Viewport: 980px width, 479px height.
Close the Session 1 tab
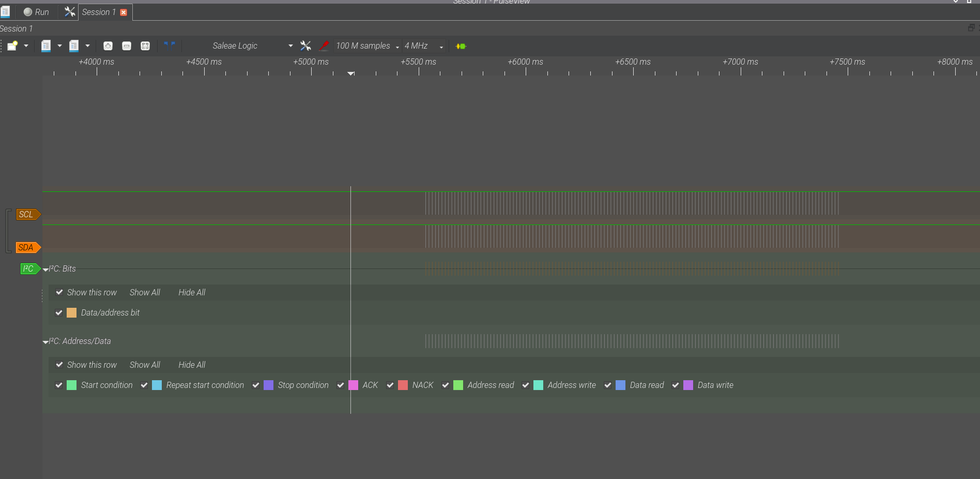[x=124, y=12]
